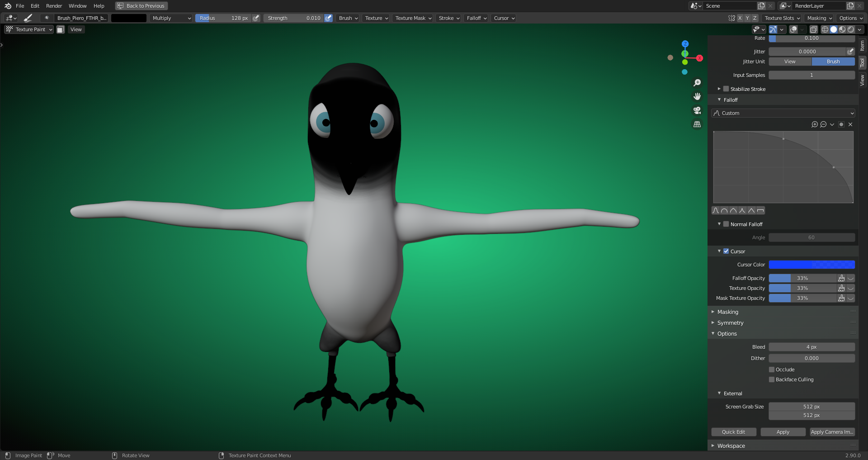
Task: Open the Multiply blend mode dropdown
Action: point(171,18)
